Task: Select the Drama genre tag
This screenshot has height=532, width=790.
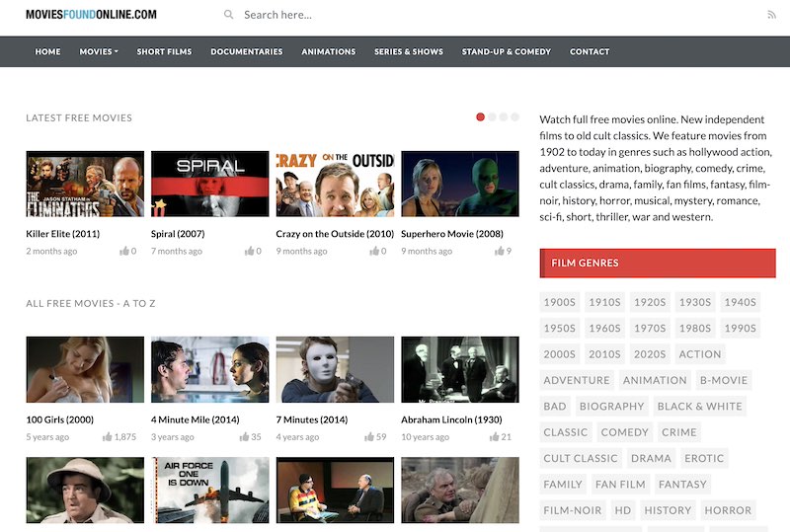Action: coord(651,458)
